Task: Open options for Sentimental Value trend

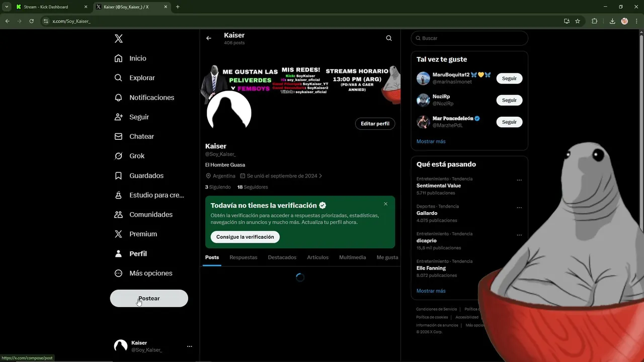Action: pos(519,180)
